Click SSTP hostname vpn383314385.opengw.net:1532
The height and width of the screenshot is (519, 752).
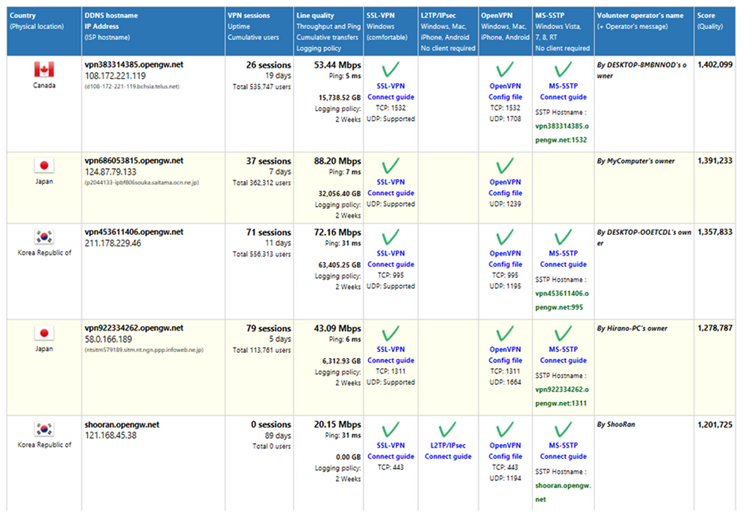tap(562, 133)
